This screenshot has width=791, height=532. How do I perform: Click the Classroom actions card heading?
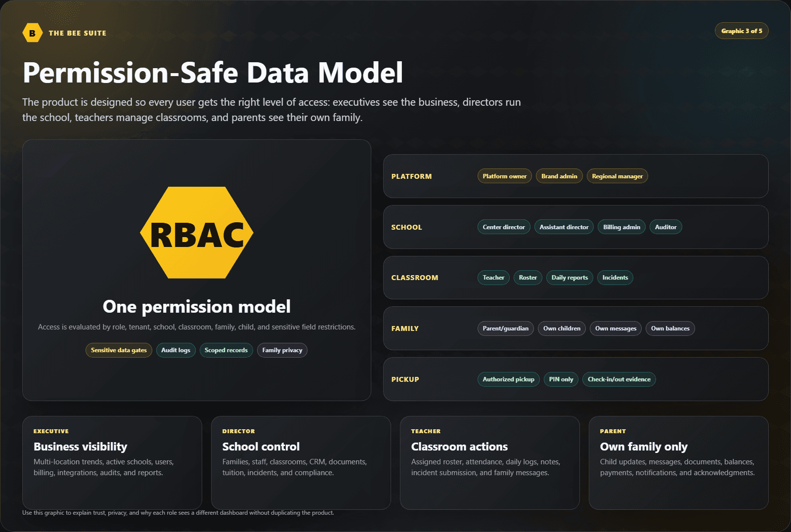click(x=459, y=447)
